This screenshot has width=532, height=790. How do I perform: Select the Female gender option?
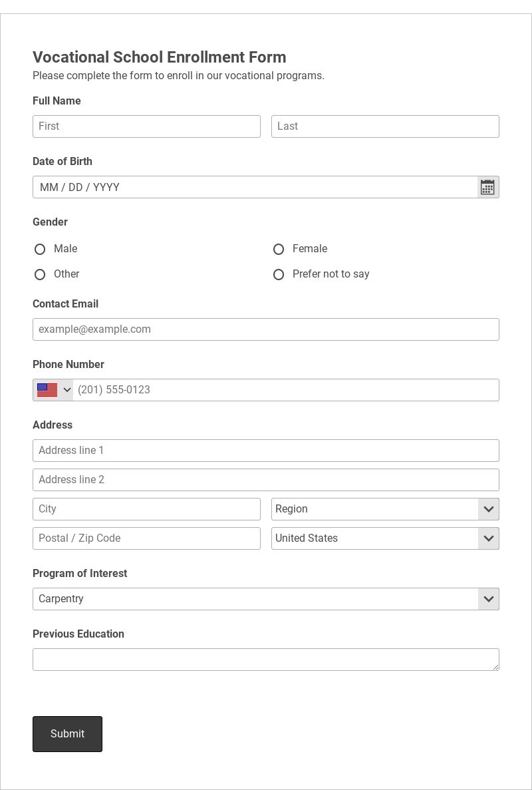[279, 249]
